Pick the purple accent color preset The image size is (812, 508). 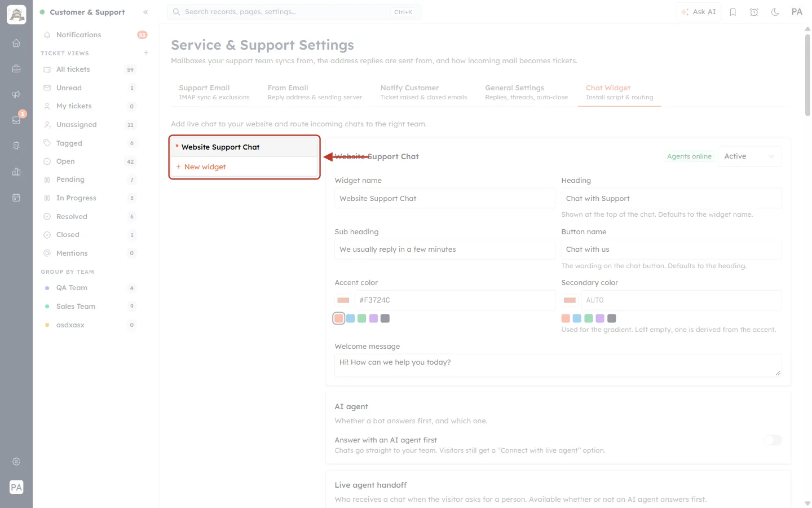click(x=373, y=318)
